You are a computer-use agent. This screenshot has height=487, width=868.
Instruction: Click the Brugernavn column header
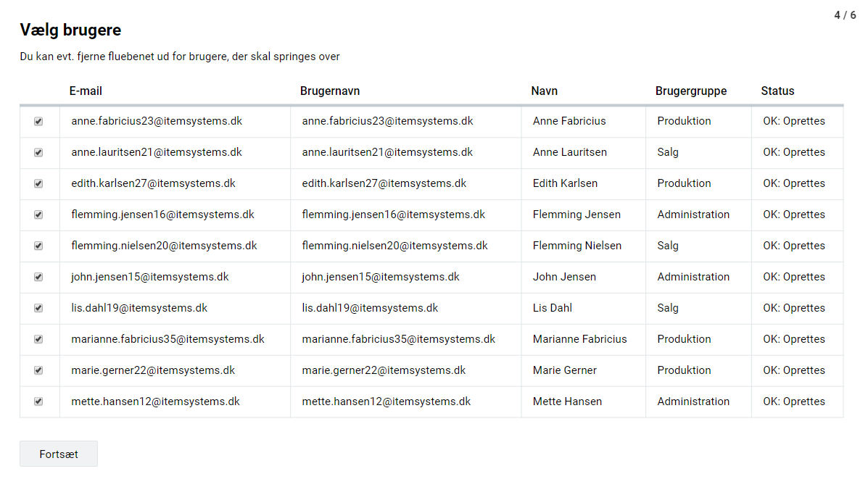point(330,91)
